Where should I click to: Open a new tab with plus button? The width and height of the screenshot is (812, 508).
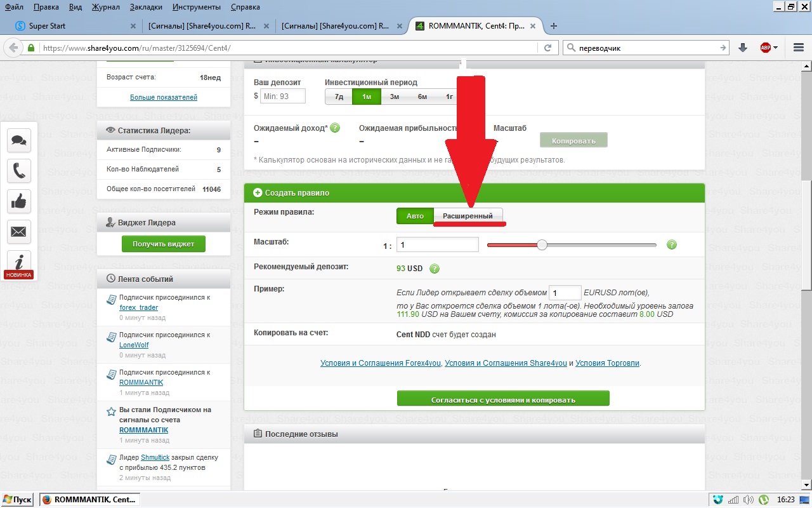coord(554,26)
